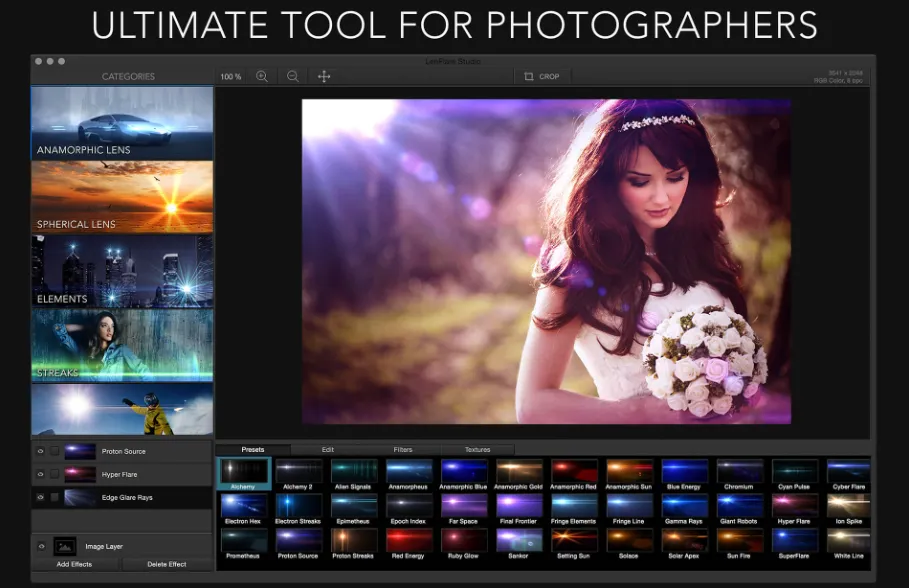
Task: Select the Far Space preset
Action: pos(464,509)
